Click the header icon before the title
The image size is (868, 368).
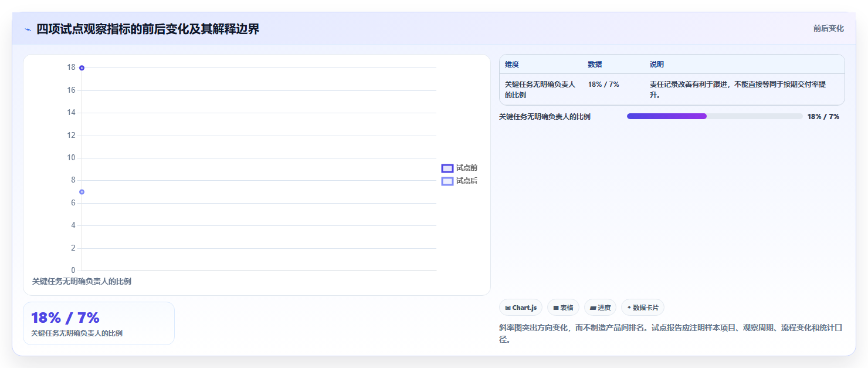click(28, 29)
